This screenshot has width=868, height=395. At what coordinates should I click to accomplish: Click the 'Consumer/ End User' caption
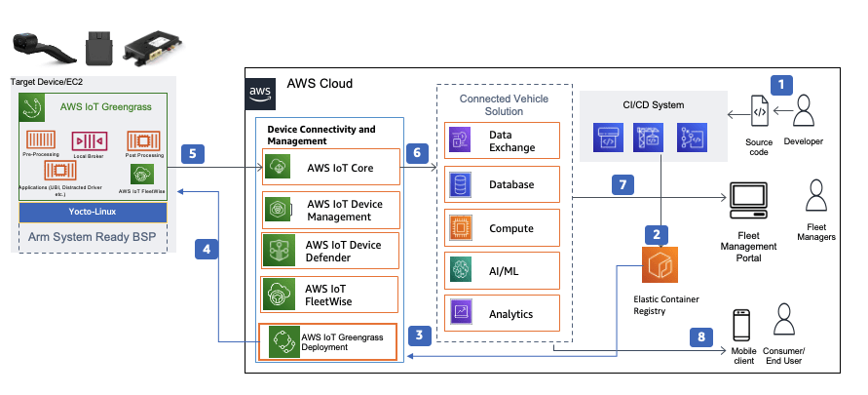tap(784, 356)
